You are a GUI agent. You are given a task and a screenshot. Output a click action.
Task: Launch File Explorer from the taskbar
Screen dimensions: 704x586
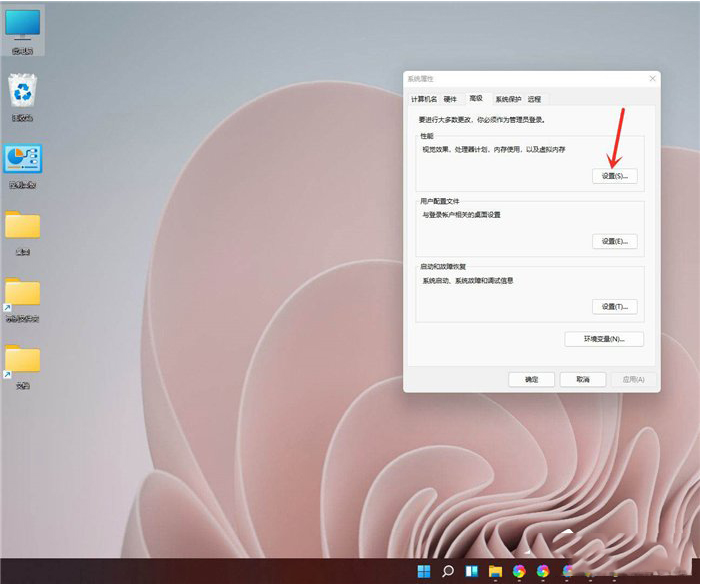tap(495, 571)
